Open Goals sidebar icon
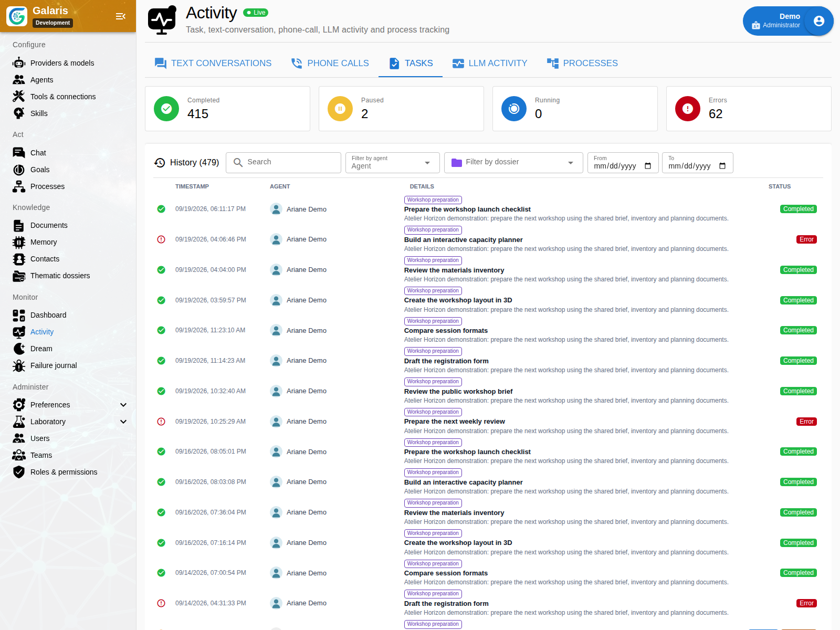The image size is (840, 630). pyautogui.click(x=19, y=170)
